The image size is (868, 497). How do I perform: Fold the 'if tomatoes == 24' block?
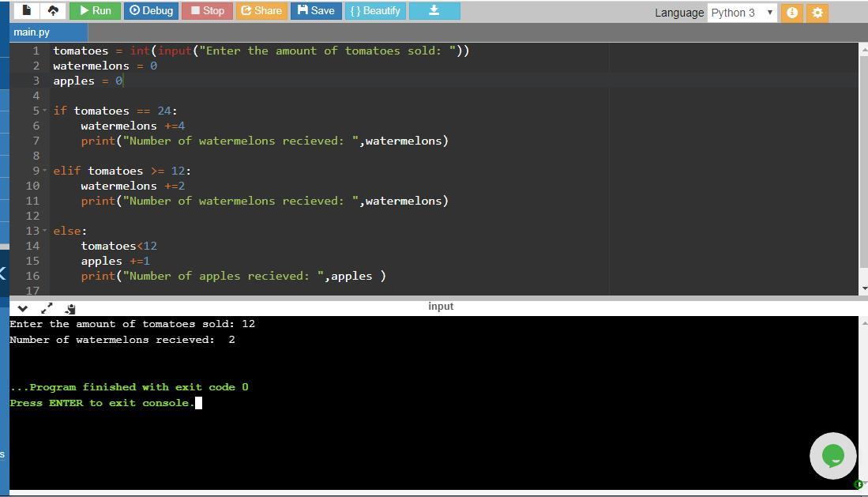coord(45,111)
